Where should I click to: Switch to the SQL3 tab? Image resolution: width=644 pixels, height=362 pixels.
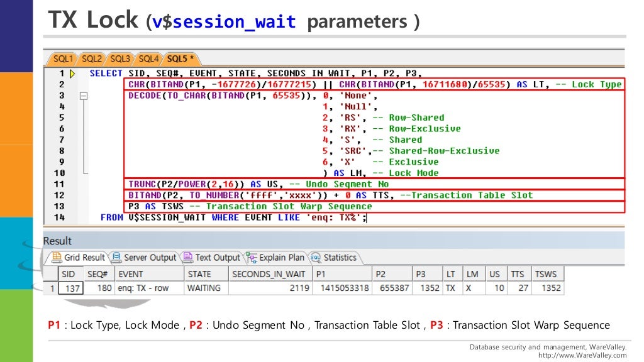[119, 58]
